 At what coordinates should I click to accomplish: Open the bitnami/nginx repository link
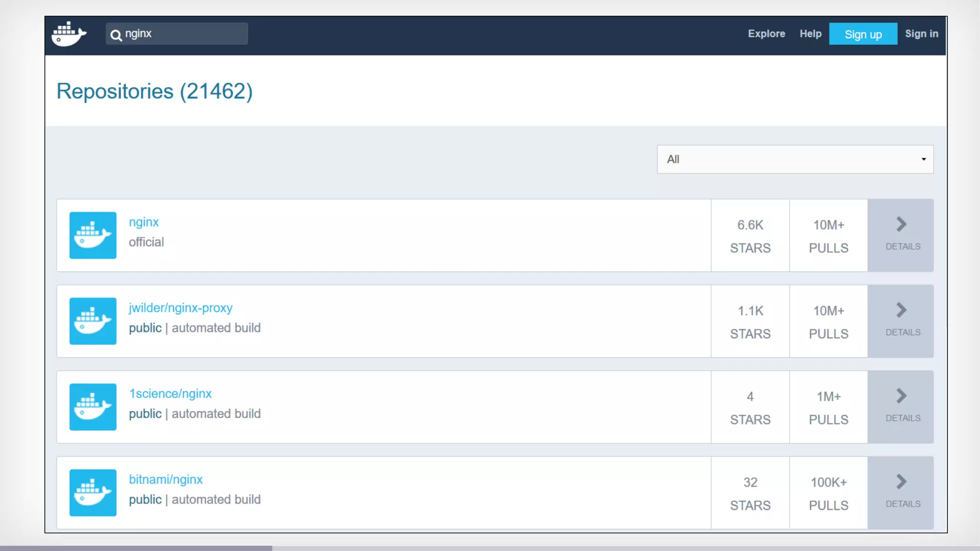166,480
